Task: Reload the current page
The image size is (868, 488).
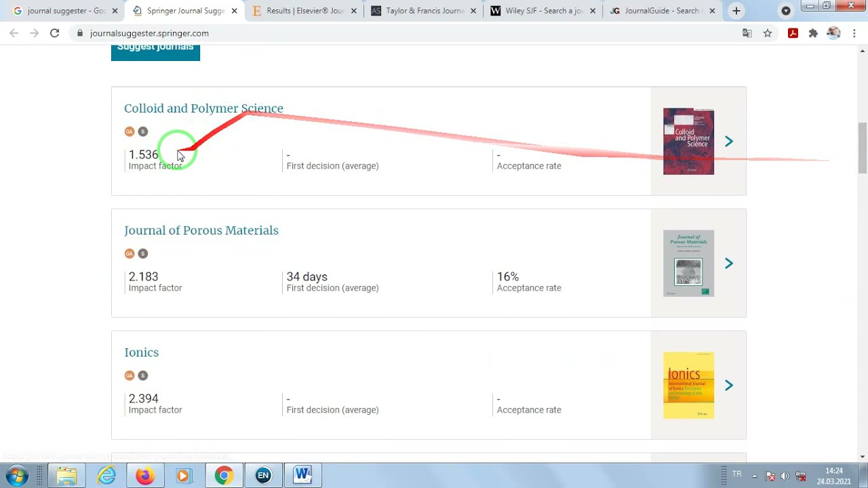Action: (54, 33)
